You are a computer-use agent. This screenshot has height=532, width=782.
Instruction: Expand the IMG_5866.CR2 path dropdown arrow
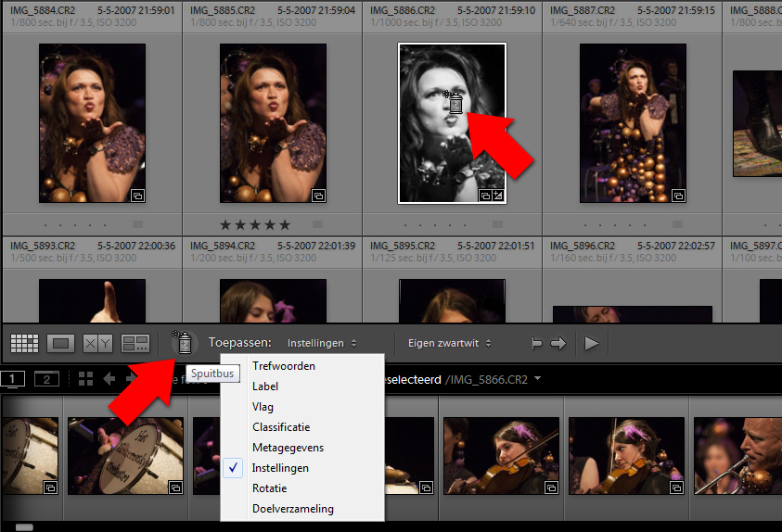click(x=537, y=379)
